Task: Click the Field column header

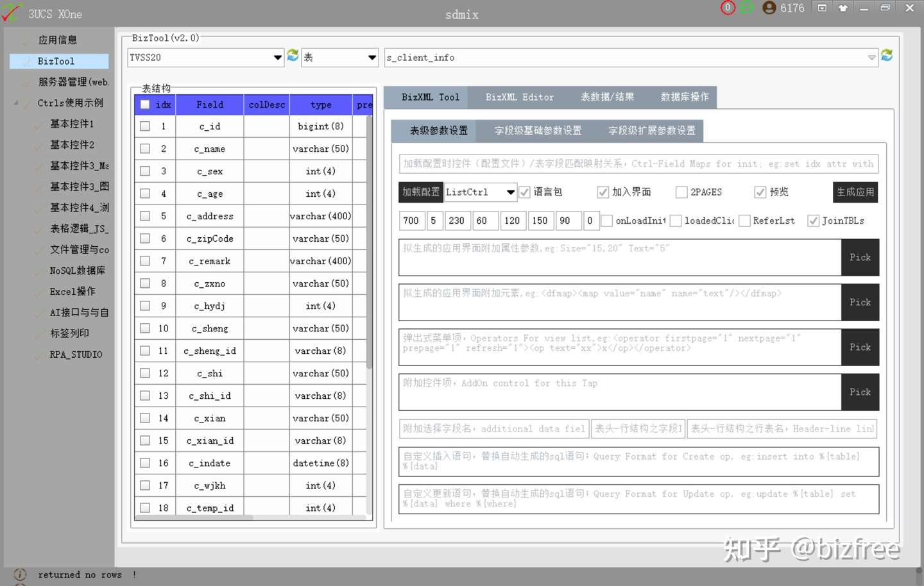Action: (x=210, y=105)
